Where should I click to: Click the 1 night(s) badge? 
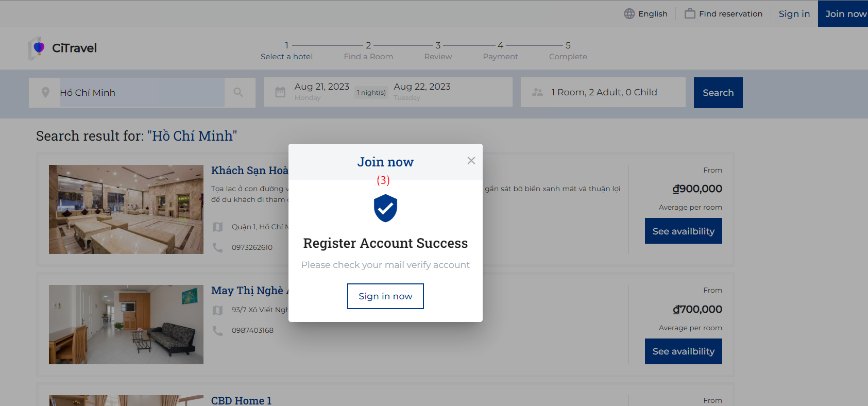point(371,93)
